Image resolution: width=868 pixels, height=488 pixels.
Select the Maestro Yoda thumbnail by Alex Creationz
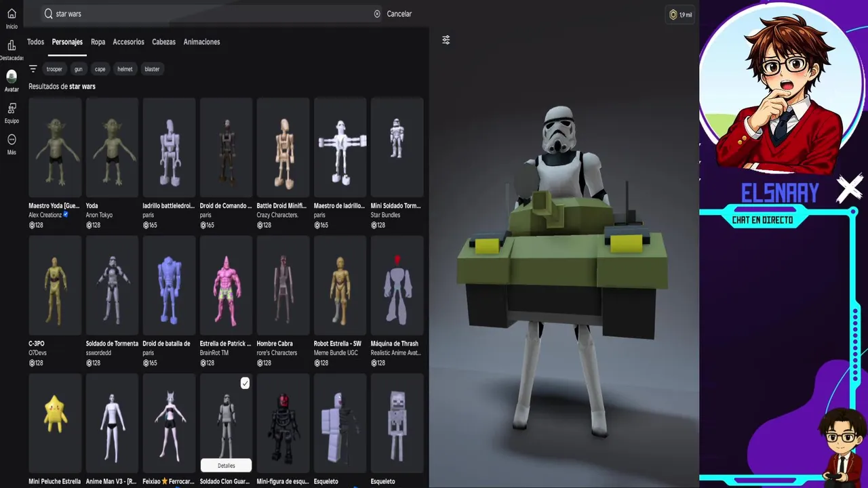[x=55, y=148]
